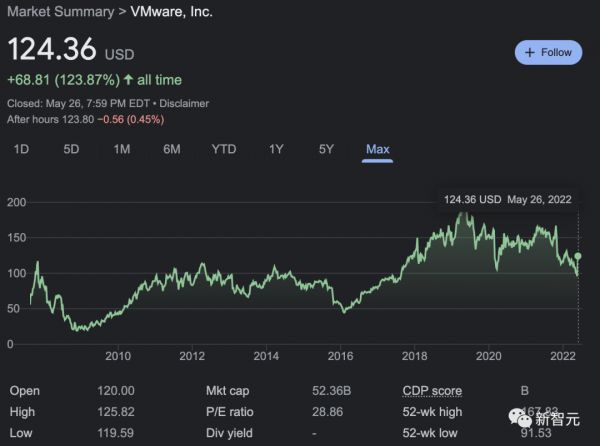Click the CDP score label
This screenshot has width=600, height=446.
[x=433, y=390]
